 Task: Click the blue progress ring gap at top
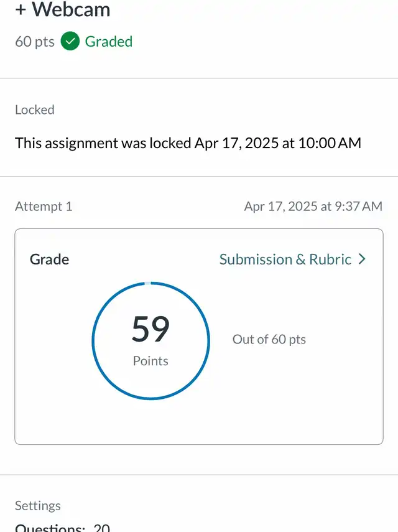coord(148,282)
